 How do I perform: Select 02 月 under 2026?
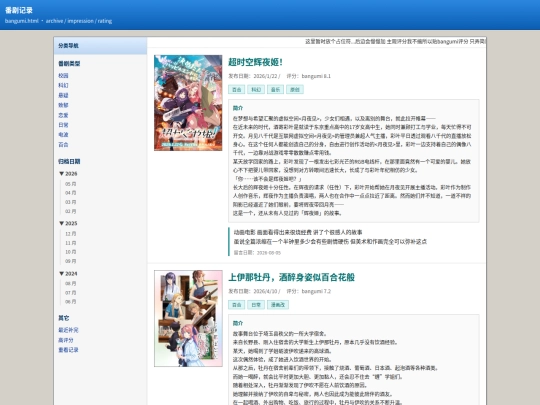(x=71, y=211)
